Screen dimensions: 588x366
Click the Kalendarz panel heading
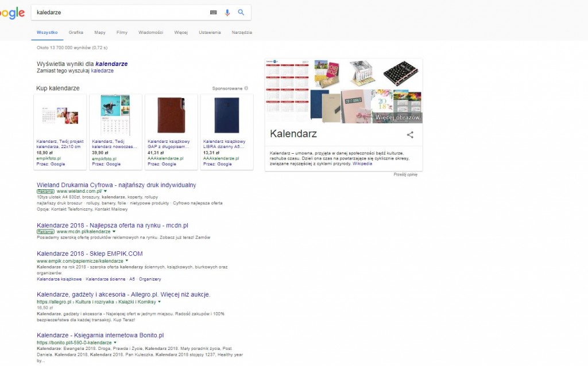pos(293,134)
